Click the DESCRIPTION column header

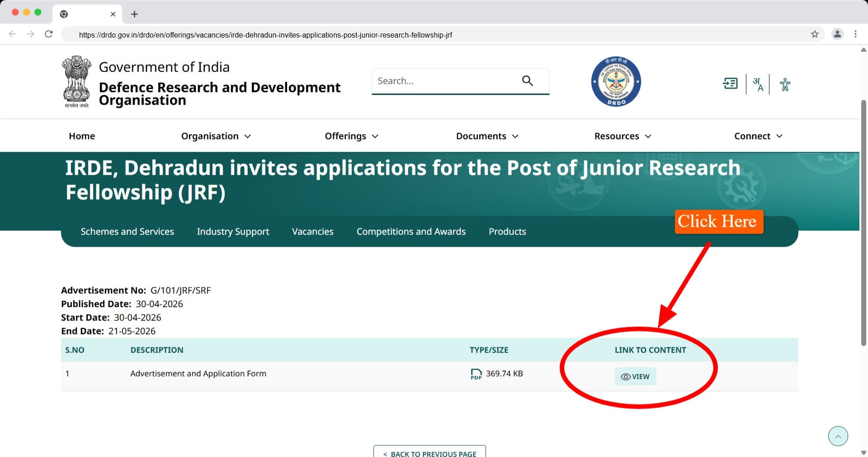point(157,350)
